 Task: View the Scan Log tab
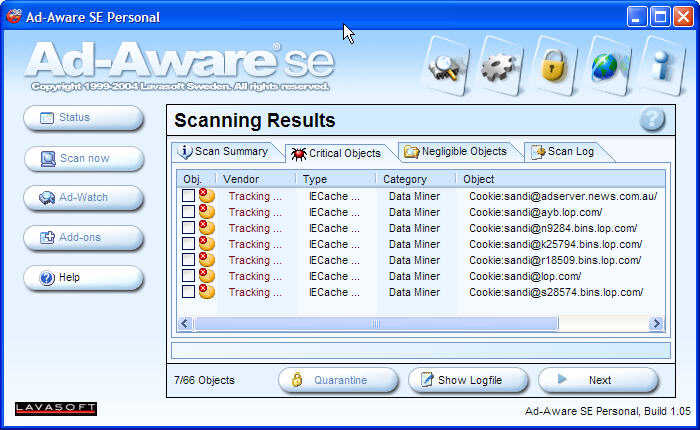[566, 152]
